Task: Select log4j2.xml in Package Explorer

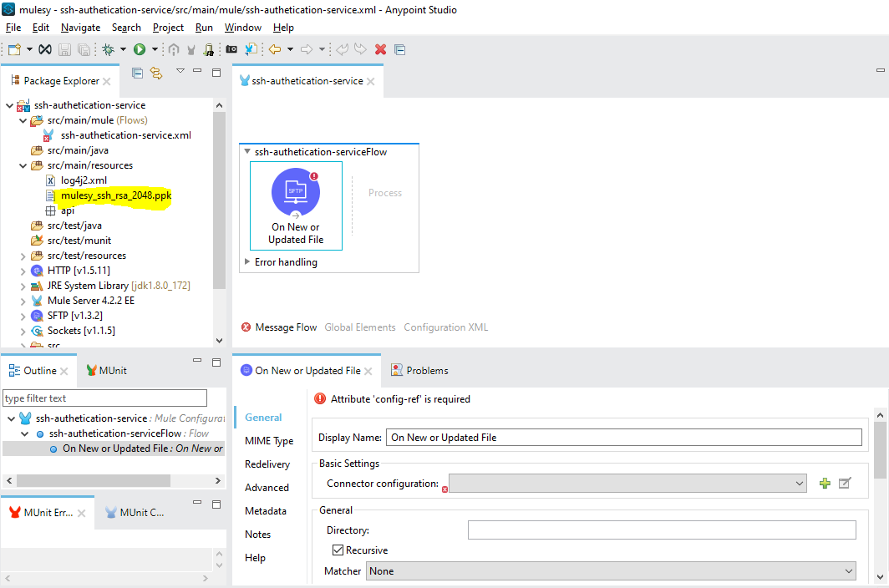Action: (84, 180)
